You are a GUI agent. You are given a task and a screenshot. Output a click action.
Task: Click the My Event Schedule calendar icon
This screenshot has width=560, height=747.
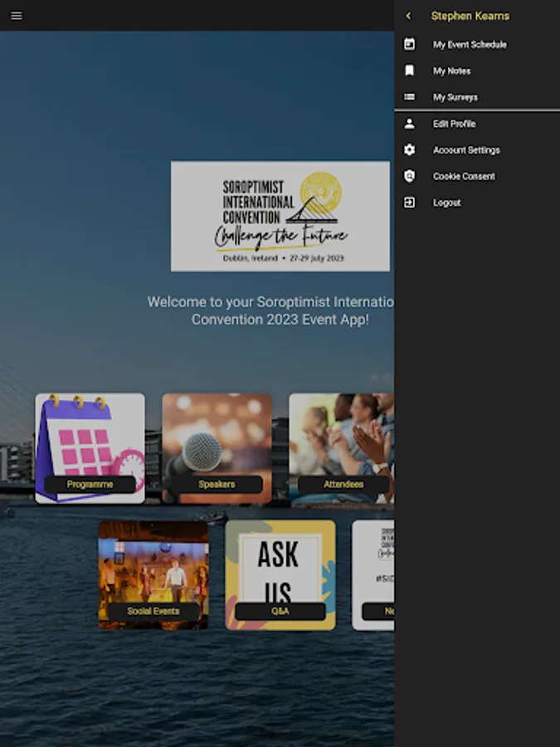click(x=409, y=44)
